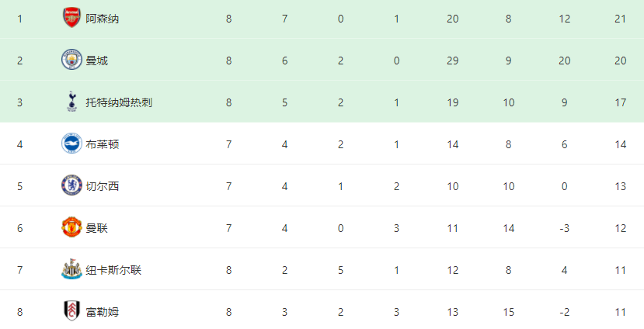Click Arsenal's points total 21
Viewport: 644px width, 329px height.
pos(620,19)
